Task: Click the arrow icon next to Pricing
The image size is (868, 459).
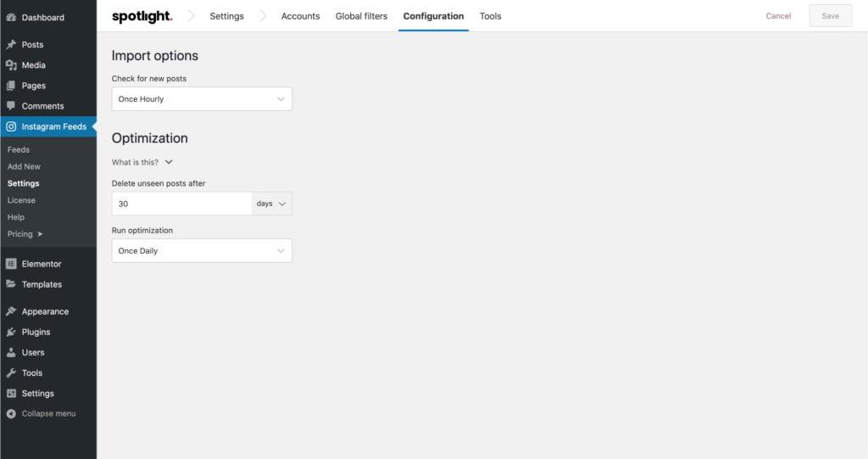Action: point(40,234)
